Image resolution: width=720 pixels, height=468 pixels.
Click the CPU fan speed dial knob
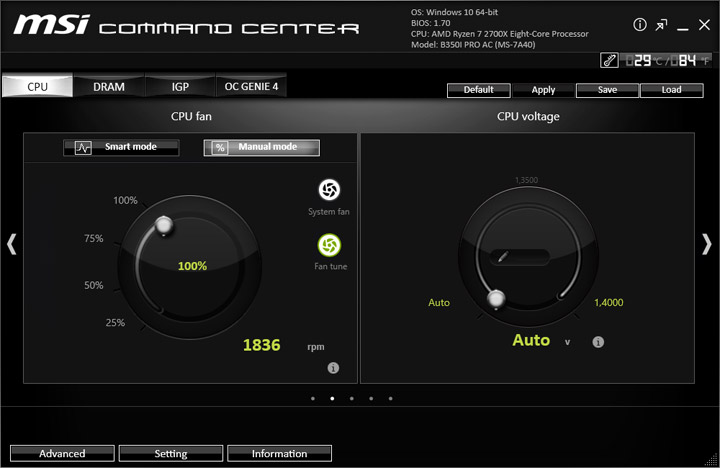(x=164, y=226)
